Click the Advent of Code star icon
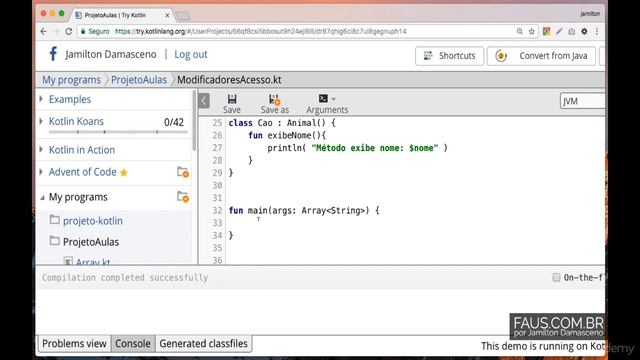 (124, 173)
